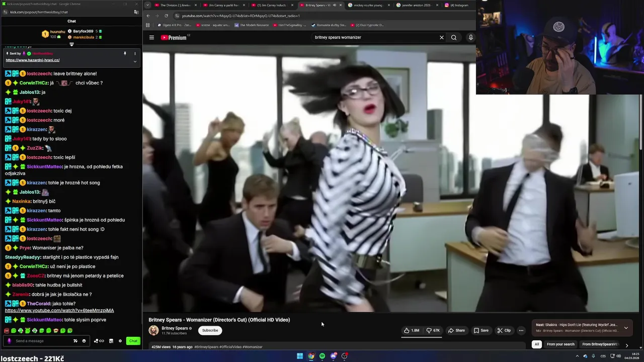Viewport: 644px width, 362px height.
Task: Open pinned message options three dots
Action: pos(135,53)
